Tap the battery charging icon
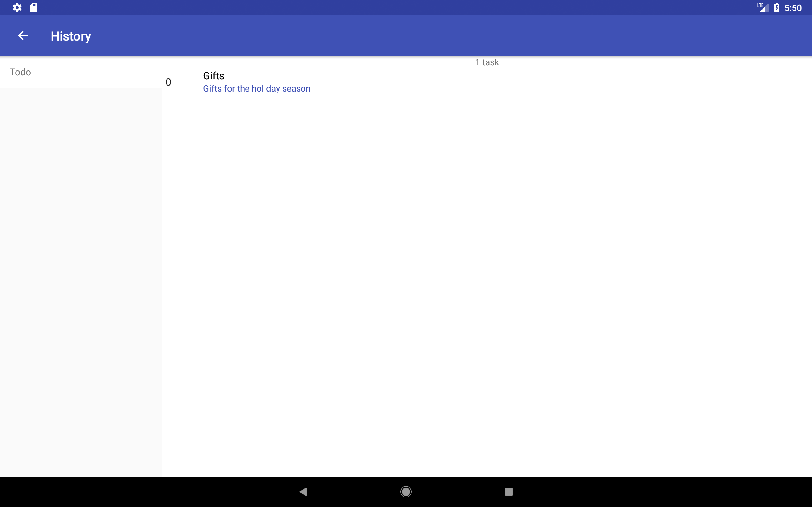This screenshot has height=507, width=812. (x=776, y=7)
